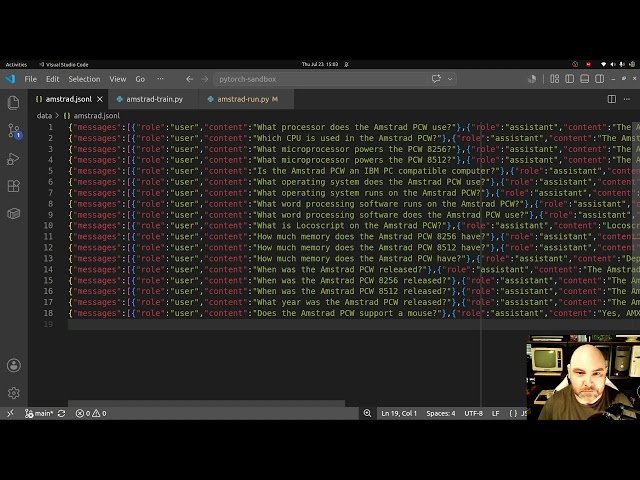Click line number 1 in gutter
Screen dimensions: 640x480
click(x=51, y=127)
